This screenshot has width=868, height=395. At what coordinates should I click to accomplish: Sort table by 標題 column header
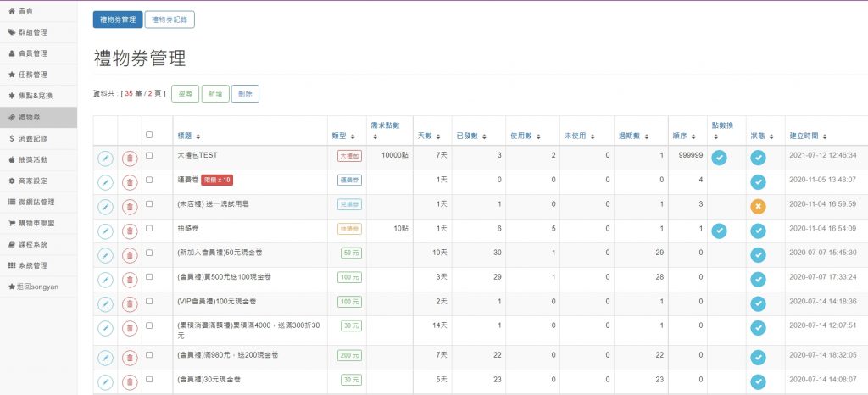tap(188, 136)
